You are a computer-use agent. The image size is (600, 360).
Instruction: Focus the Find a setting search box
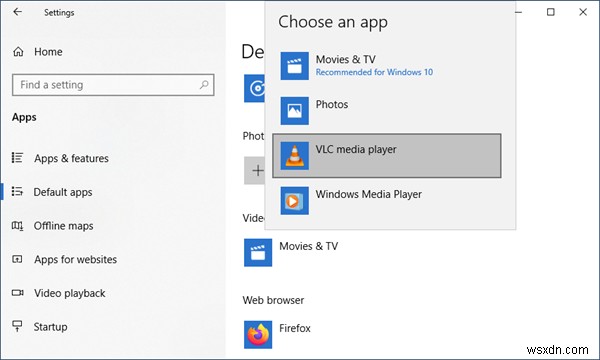[x=113, y=85]
